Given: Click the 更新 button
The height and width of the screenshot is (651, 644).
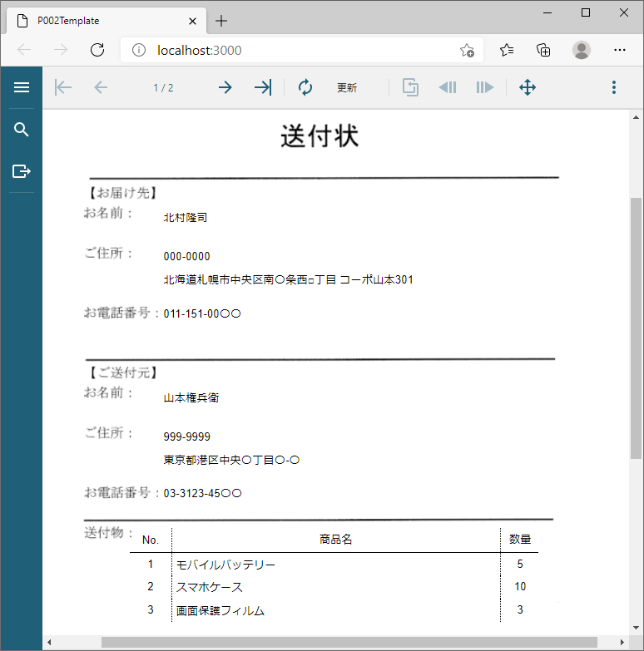Looking at the screenshot, I should [x=347, y=87].
